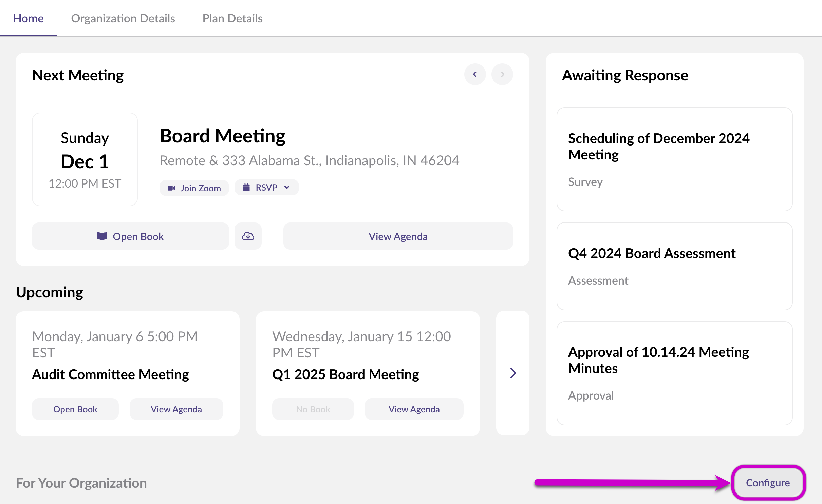Open Approval of 10.14.24 Meeting Minutes
The width and height of the screenshot is (822, 504).
click(x=674, y=373)
